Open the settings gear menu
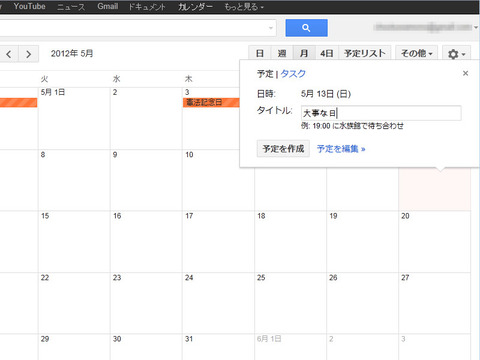Viewport: 480px width, 360px height. (x=456, y=54)
